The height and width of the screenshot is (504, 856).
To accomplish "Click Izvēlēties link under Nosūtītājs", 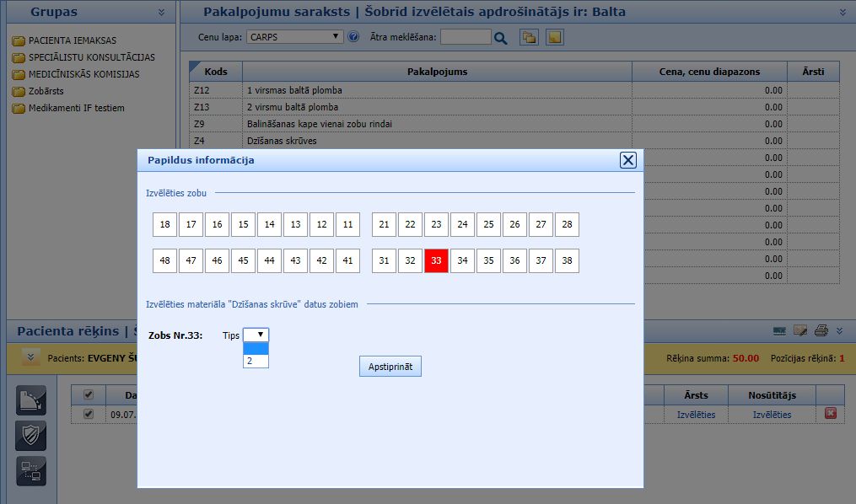I will [x=772, y=415].
